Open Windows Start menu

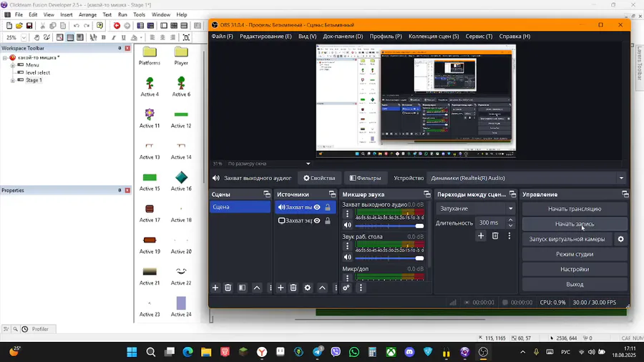tap(132, 352)
